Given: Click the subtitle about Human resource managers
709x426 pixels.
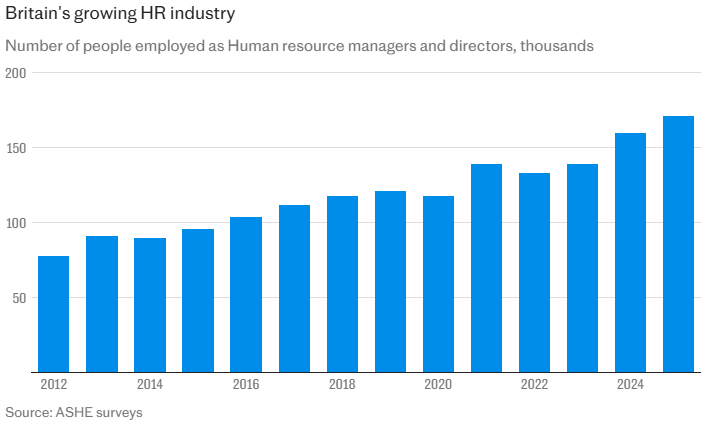Looking at the screenshot, I should (x=300, y=46).
